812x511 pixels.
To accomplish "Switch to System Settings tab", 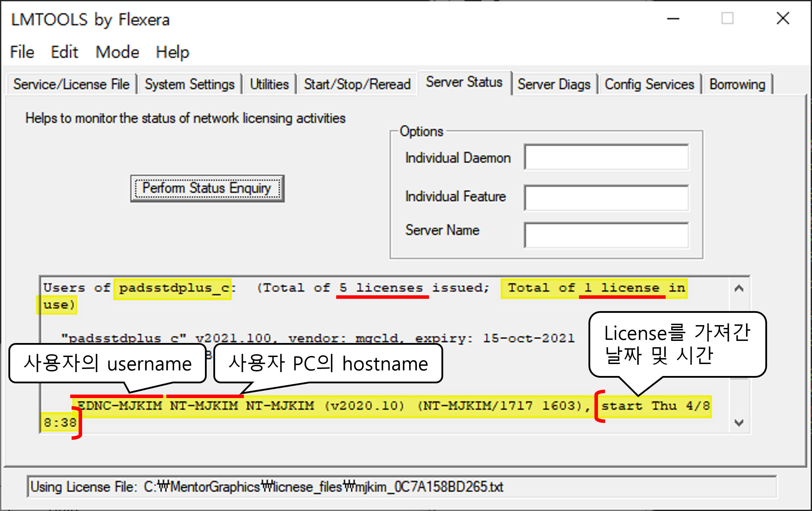I will point(189,85).
